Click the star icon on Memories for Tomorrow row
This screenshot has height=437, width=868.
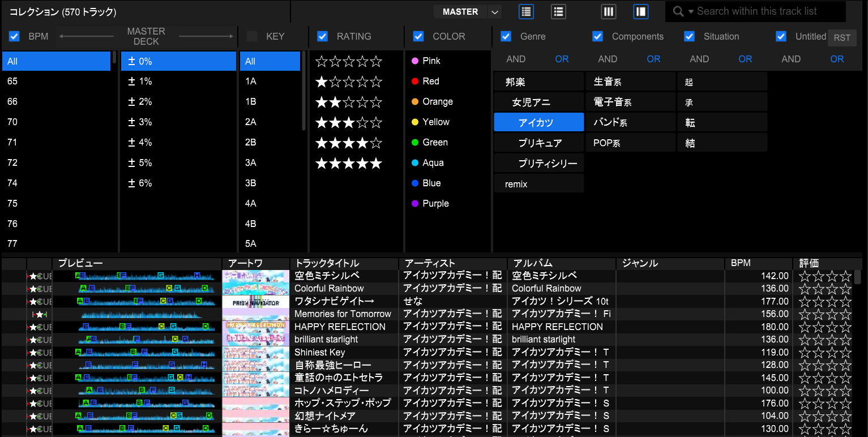39,314
